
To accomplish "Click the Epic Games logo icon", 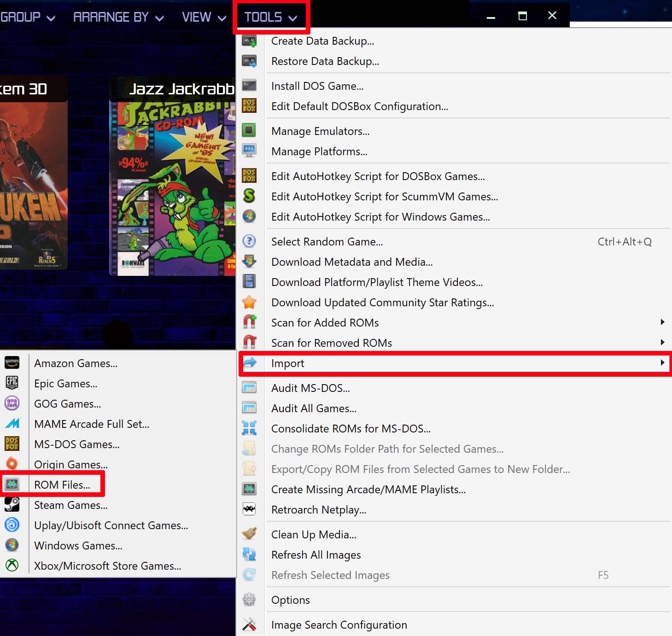I will [x=12, y=383].
